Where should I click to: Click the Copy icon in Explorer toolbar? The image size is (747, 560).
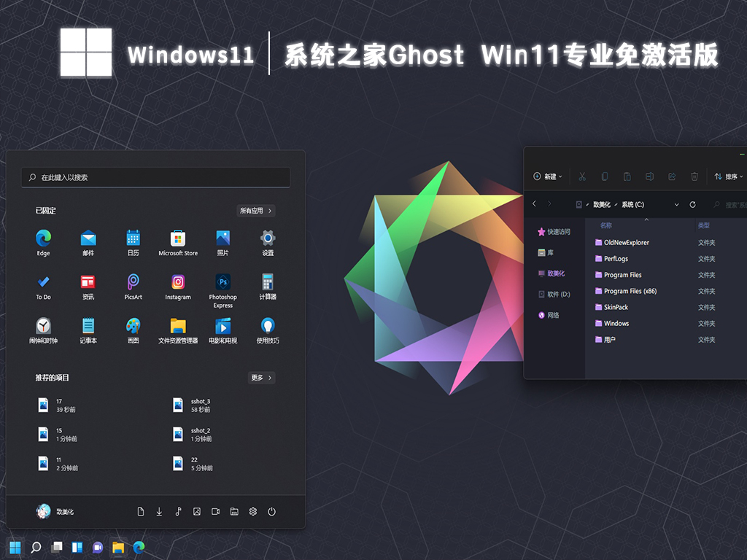[x=605, y=176]
